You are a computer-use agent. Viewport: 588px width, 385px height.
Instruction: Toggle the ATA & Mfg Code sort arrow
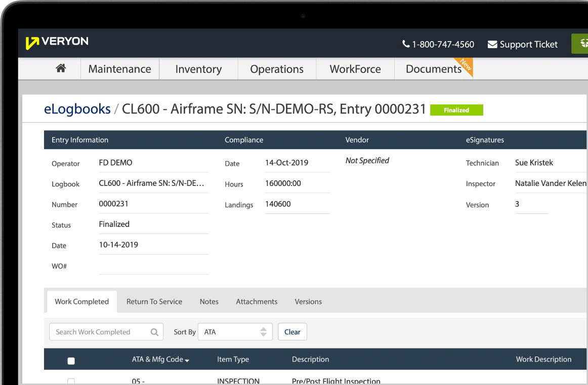187,359
